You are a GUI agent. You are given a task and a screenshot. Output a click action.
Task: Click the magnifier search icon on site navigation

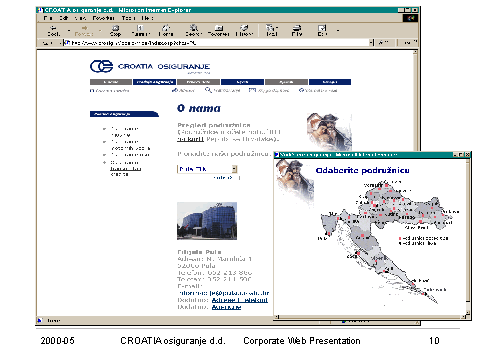tap(208, 90)
